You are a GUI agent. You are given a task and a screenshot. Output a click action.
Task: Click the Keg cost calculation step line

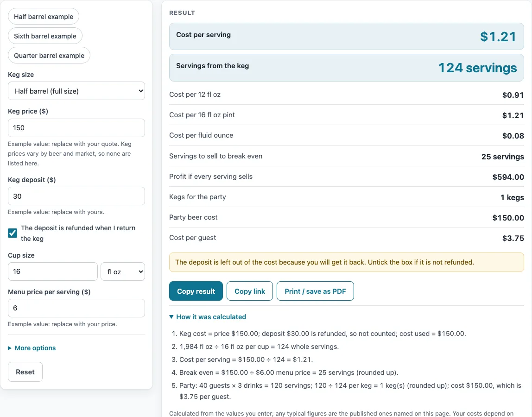(323, 334)
